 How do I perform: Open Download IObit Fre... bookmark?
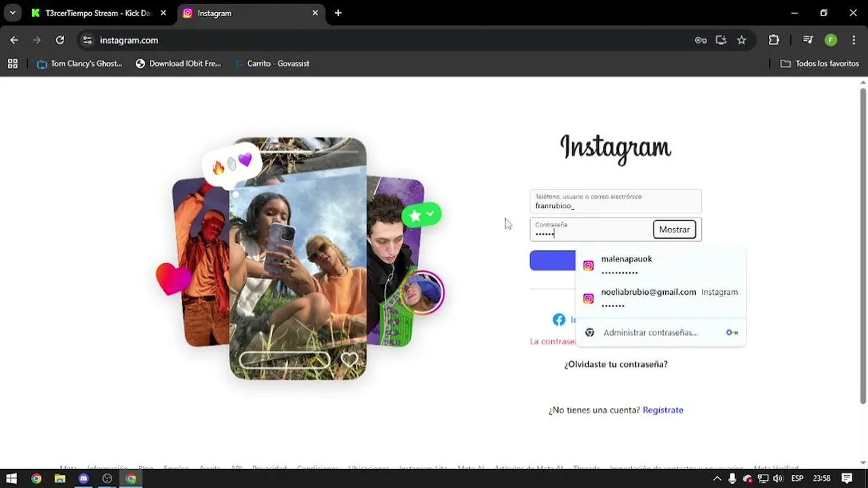coord(178,63)
